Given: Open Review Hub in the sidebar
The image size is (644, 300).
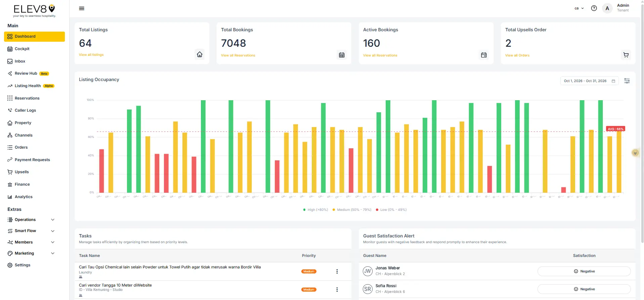Looking at the screenshot, I should [34, 73].
